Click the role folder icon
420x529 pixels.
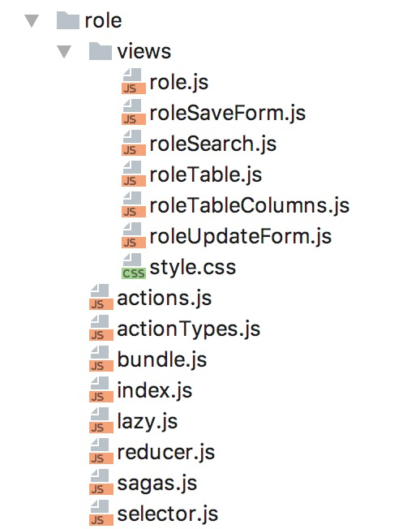tap(68, 20)
